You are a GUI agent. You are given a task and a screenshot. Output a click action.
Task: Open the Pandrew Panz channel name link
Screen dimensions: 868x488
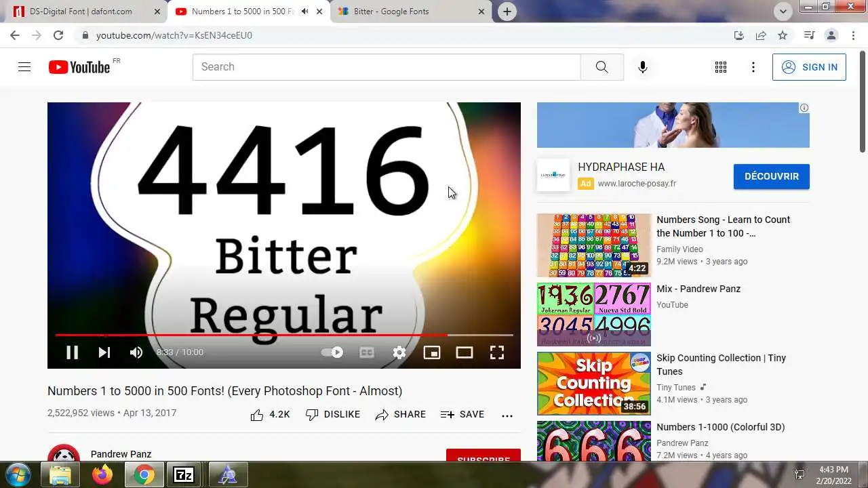point(121,454)
